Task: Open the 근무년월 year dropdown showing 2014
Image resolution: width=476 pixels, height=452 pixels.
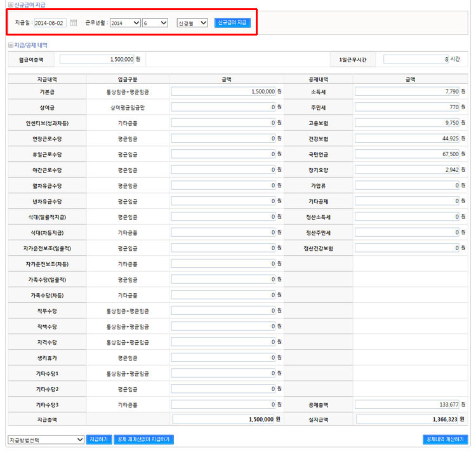Action: pos(125,23)
